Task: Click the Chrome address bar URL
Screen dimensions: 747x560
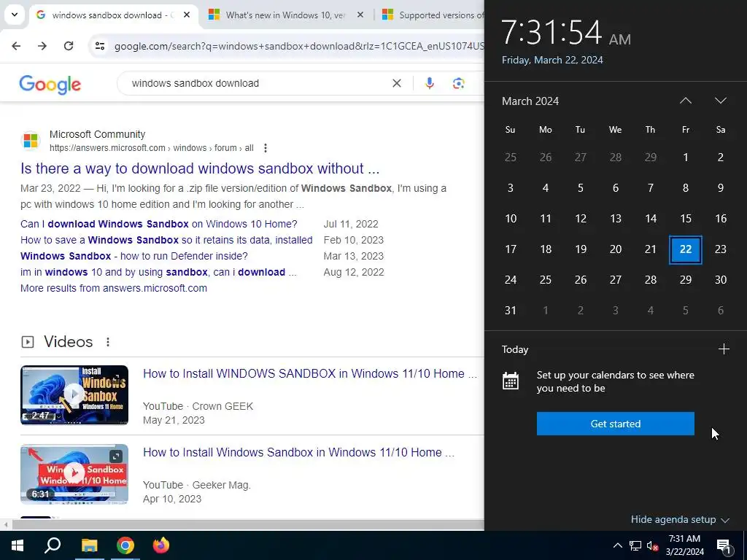Action: point(298,46)
